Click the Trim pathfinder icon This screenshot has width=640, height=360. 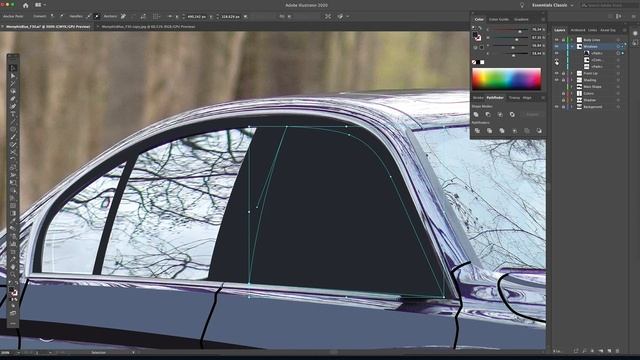[489, 131]
